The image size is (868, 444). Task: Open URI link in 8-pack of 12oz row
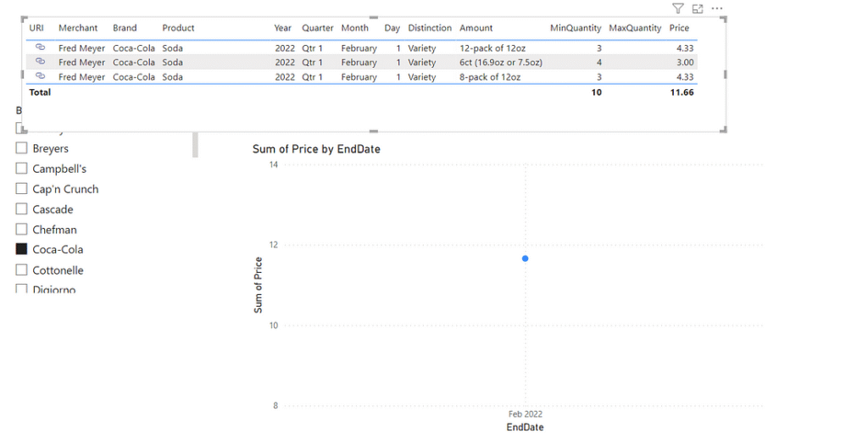coord(40,76)
